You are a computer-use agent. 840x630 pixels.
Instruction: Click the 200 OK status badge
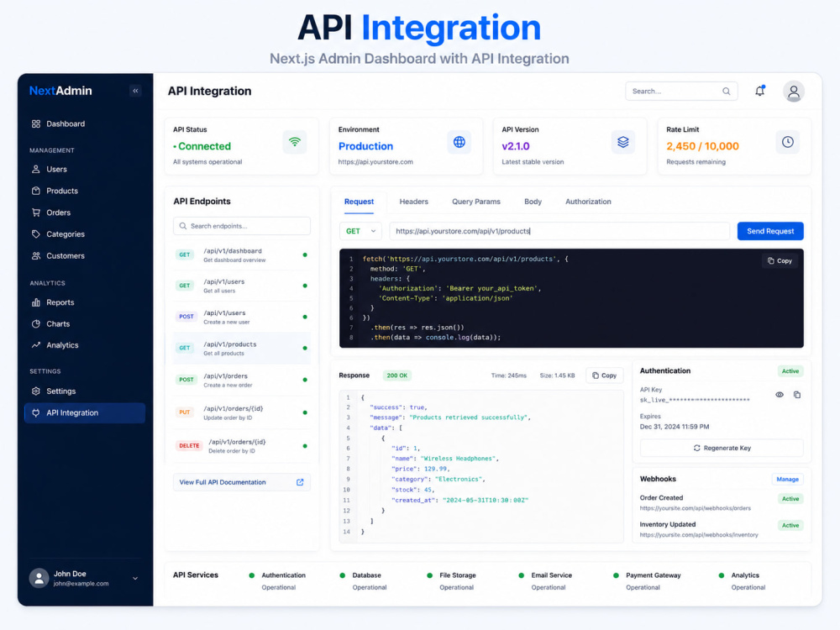pyautogui.click(x=396, y=375)
